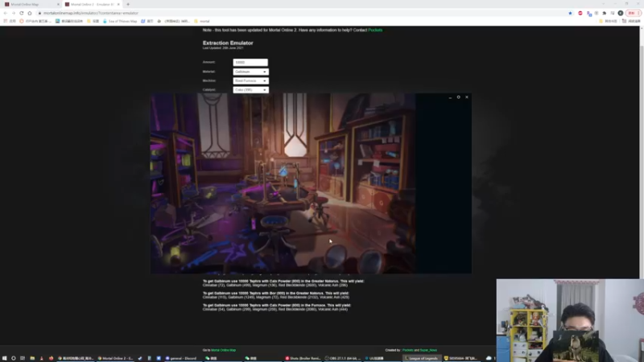Switch to League of Legends on taskbar

(x=421, y=358)
